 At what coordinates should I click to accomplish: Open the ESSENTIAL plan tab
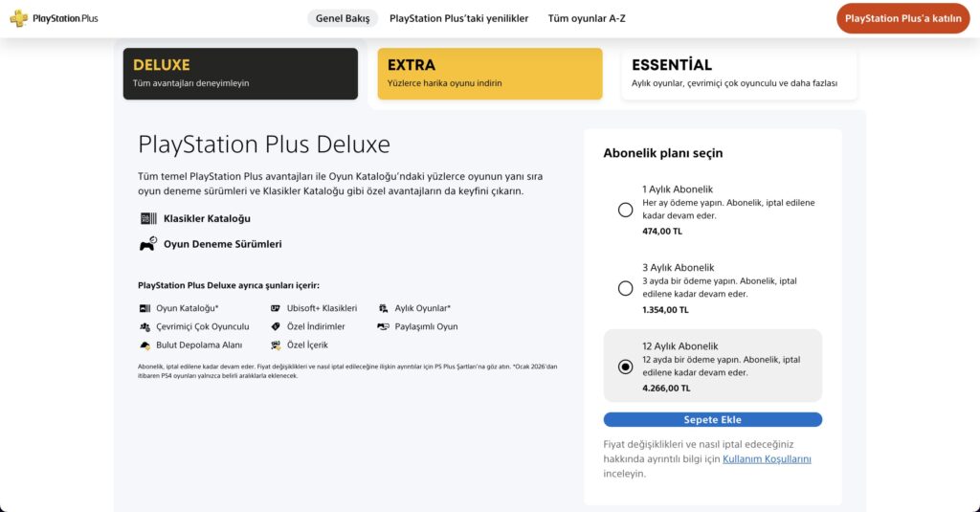pos(740,74)
